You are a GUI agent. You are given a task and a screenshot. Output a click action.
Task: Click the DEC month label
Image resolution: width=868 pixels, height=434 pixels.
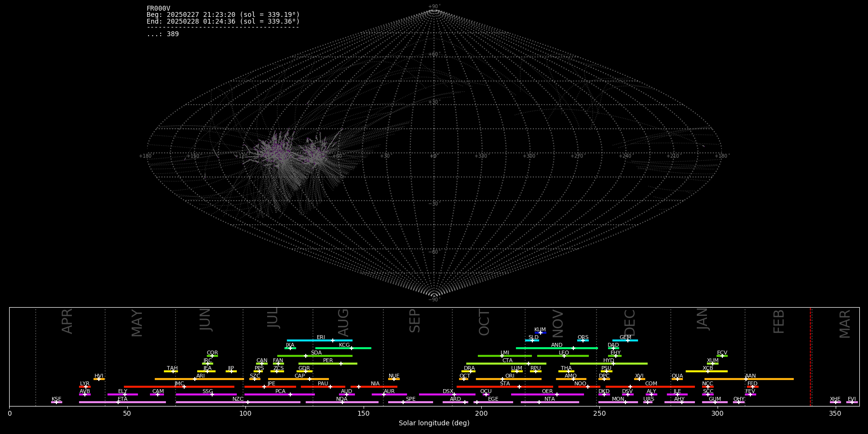[630, 323]
